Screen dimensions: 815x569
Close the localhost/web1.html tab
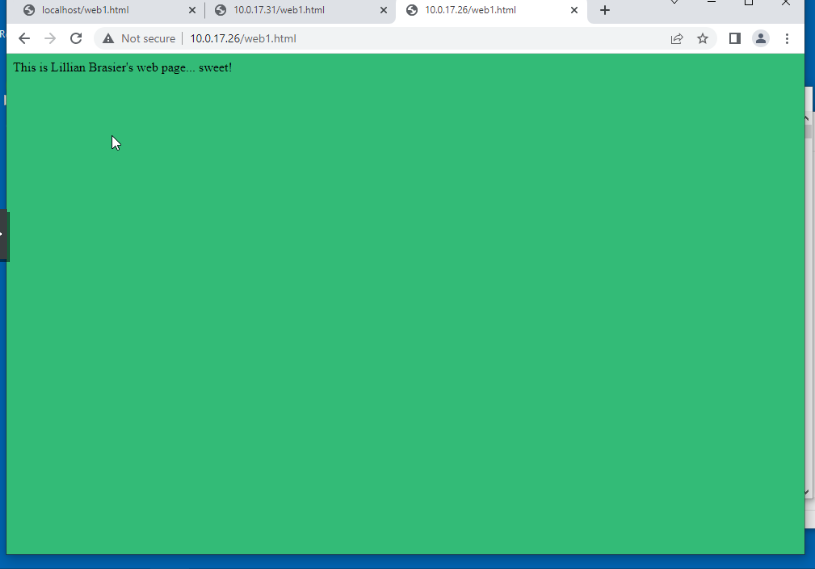tap(192, 11)
